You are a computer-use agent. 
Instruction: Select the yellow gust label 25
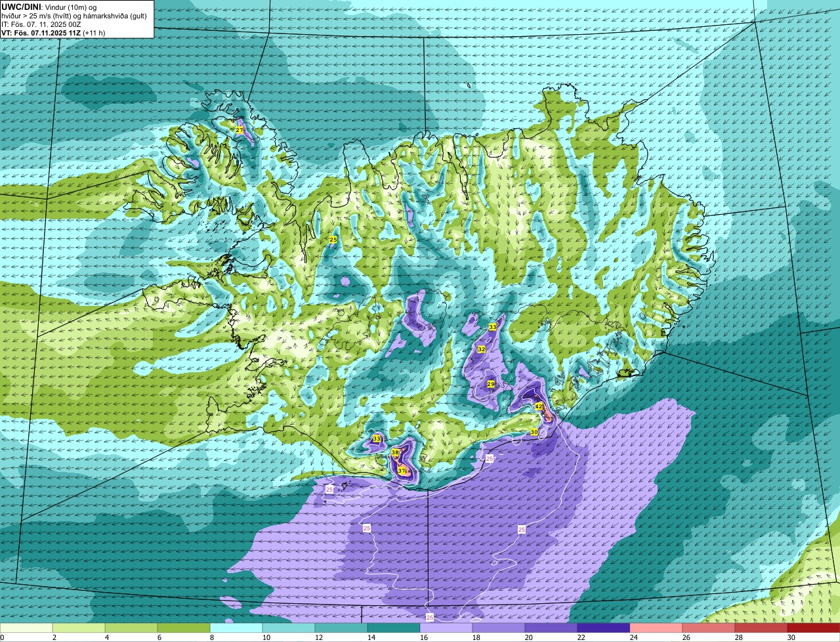click(x=333, y=240)
